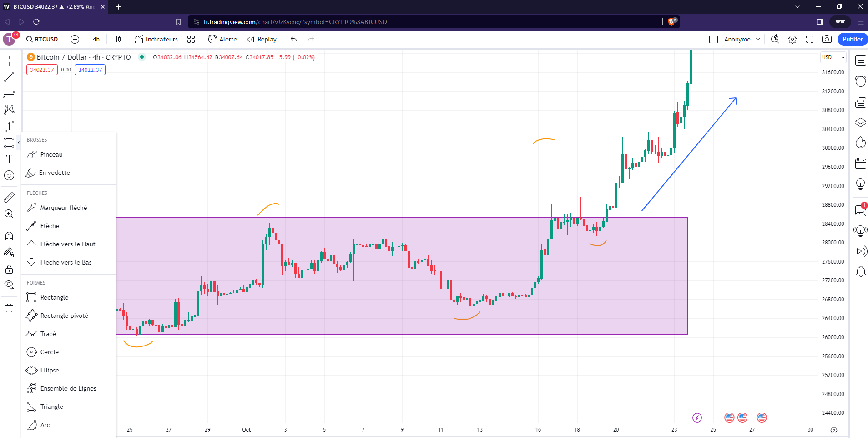This screenshot has height=438, width=868.
Task: Pick Ensemble de Lignes tool
Action: tap(69, 388)
